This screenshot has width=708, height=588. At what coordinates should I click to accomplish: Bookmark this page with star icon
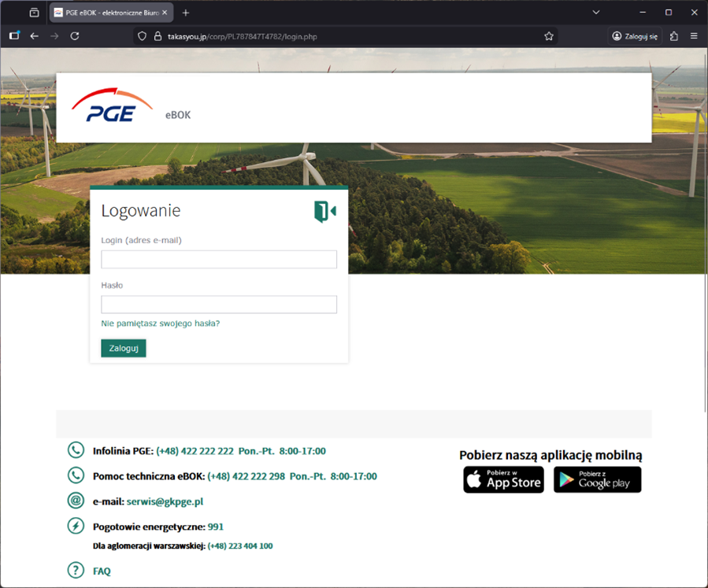[549, 36]
